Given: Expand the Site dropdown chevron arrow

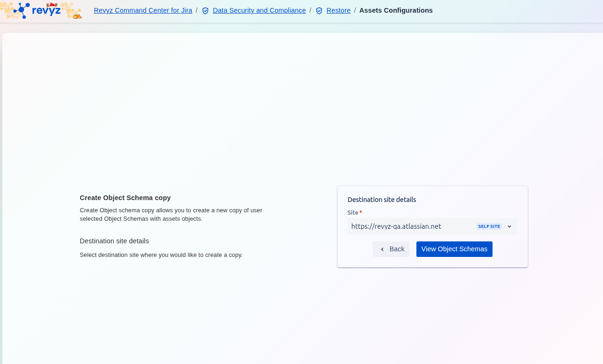Looking at the screenshot, I should [509, 226].
